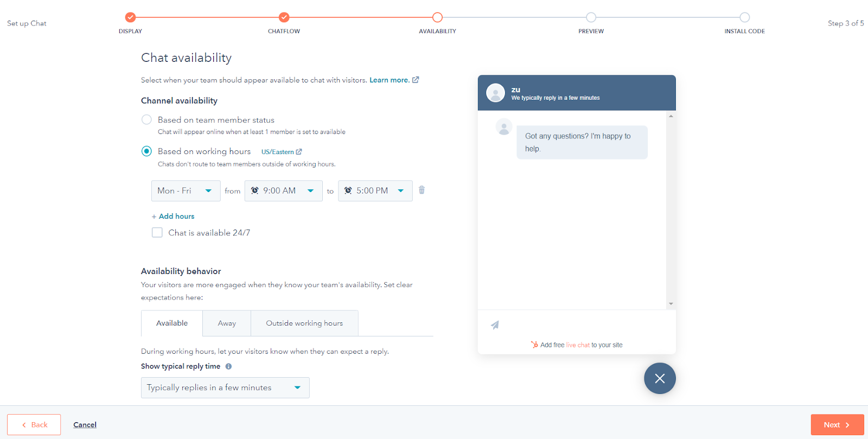Select Based on team member status option

click(146, 119)
